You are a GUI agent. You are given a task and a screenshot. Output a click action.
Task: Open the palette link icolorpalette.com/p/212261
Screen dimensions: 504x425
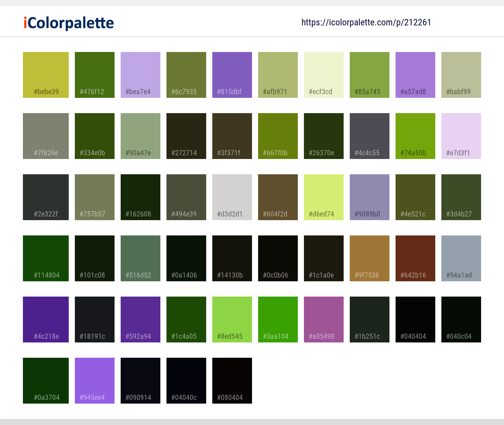click(x=366, y=22)
